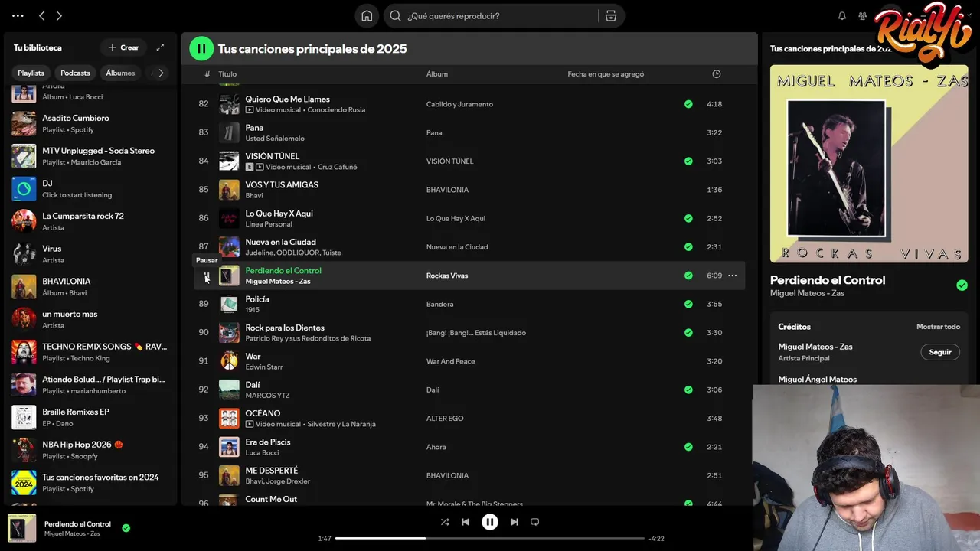Toggle saved checkmark in now playing bar

click(x=126, y=528)
